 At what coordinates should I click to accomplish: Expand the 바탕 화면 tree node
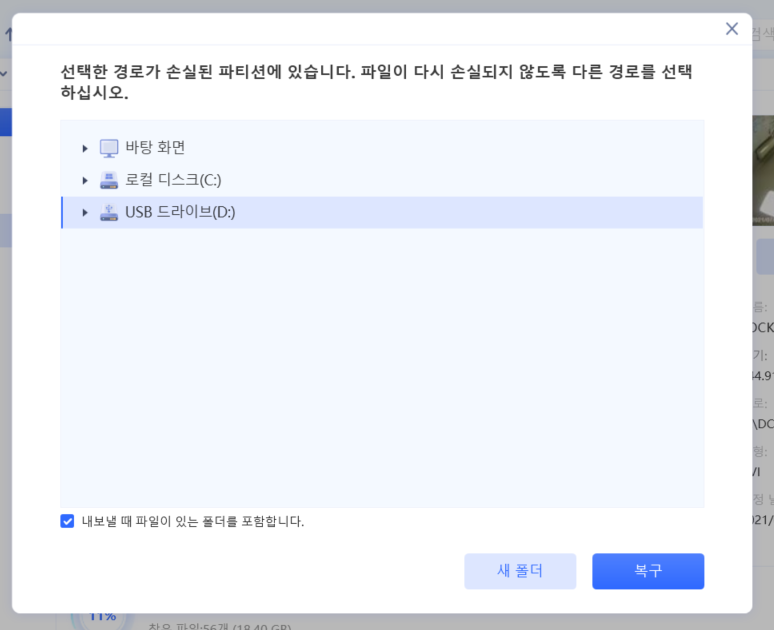[85, 148]
